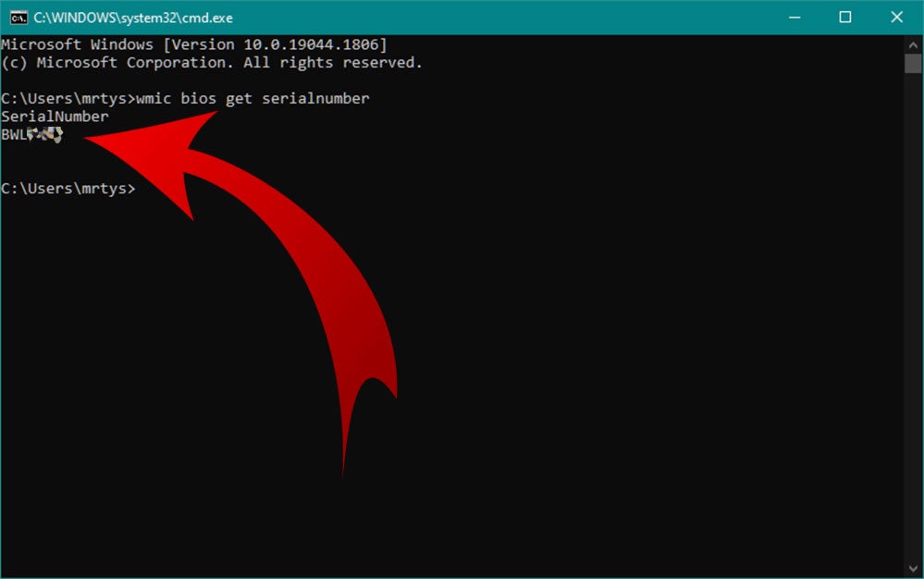Click the blurred part of the serial number
The image size is (924, 579).
tap(44, 135)
